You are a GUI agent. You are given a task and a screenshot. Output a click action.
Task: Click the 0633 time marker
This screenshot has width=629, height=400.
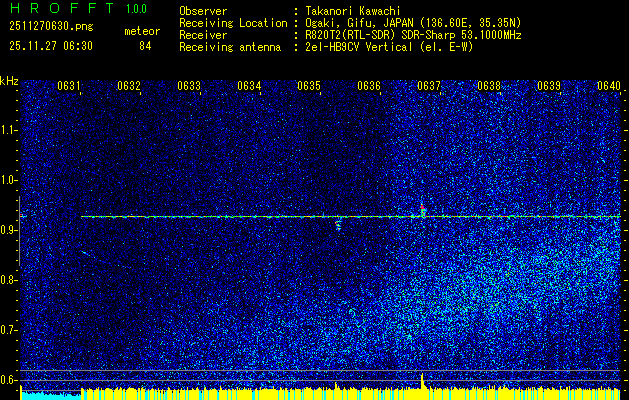[x=189, y=86]
